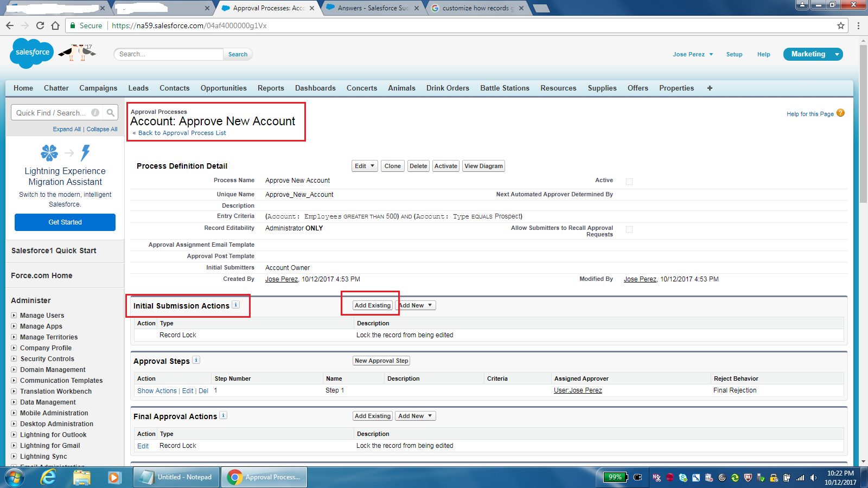Switch to Untitled - Notepad in the taskbar
Viewport: 868px width, 488px height.
(177, 477)
